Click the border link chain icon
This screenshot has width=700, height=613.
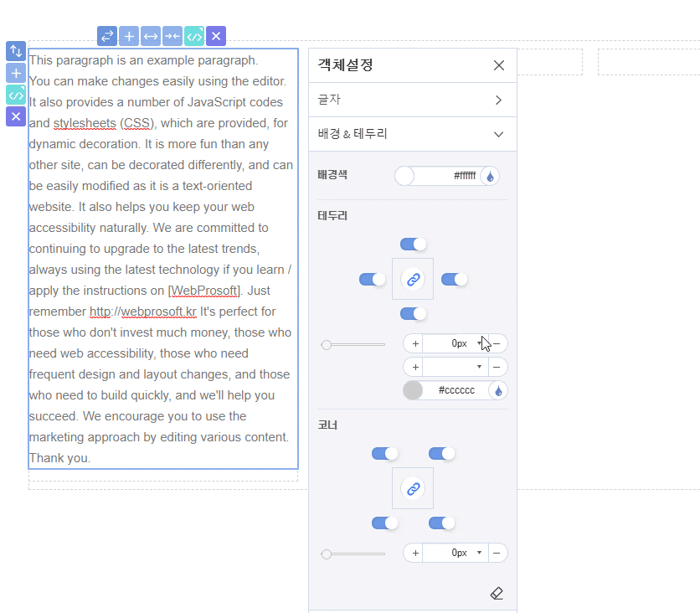[413, 280]
